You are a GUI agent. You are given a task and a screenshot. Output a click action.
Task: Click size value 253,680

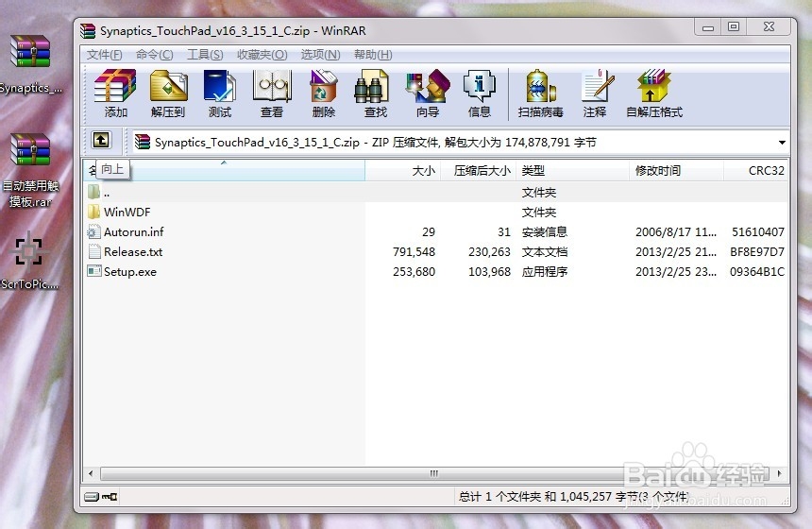414,271
